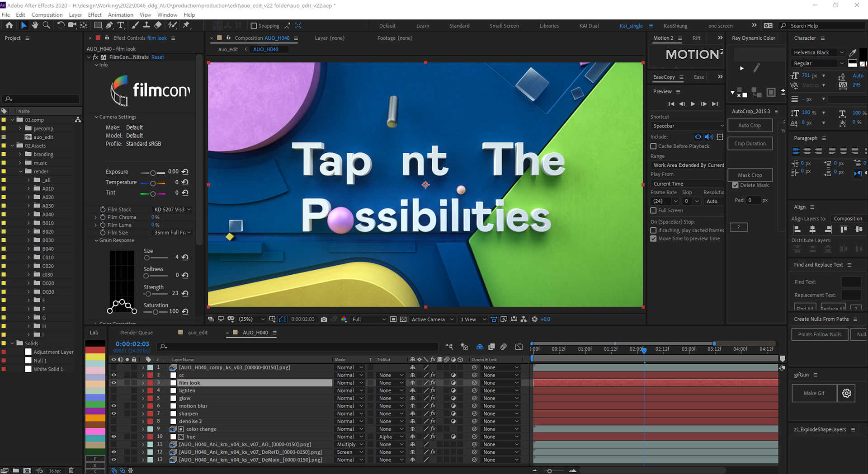Click the Mask Crop button
This screenshot has width=868, height=474.
tap(750, 175)
